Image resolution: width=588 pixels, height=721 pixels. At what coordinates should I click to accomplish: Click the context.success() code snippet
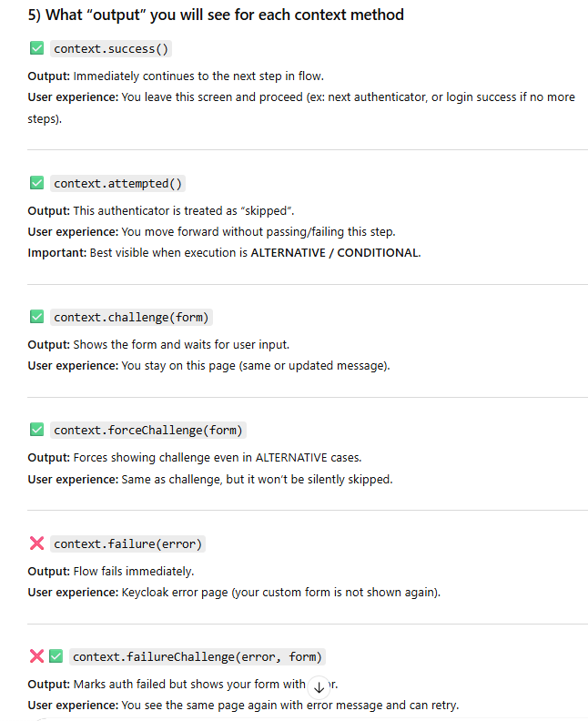tap(112, 48)
